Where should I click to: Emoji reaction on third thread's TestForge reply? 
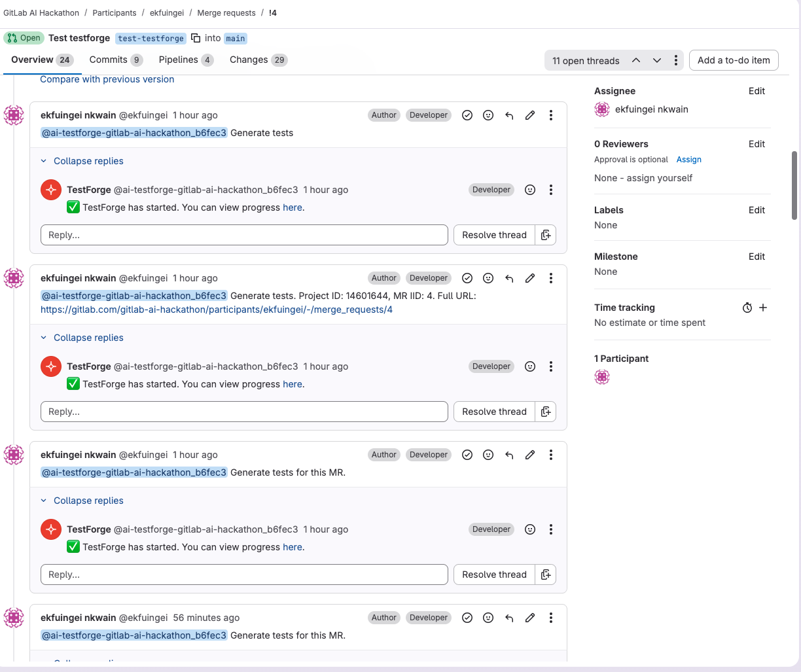click(x=530, y=529)
